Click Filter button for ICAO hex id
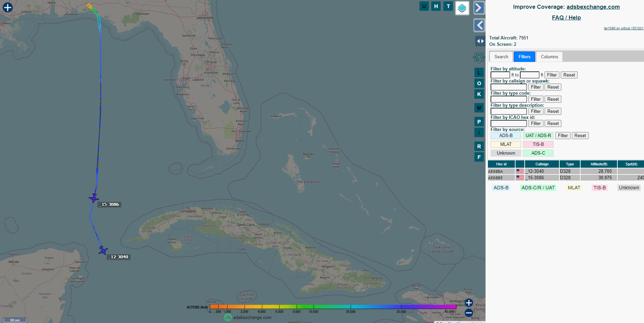 (536, 123)
